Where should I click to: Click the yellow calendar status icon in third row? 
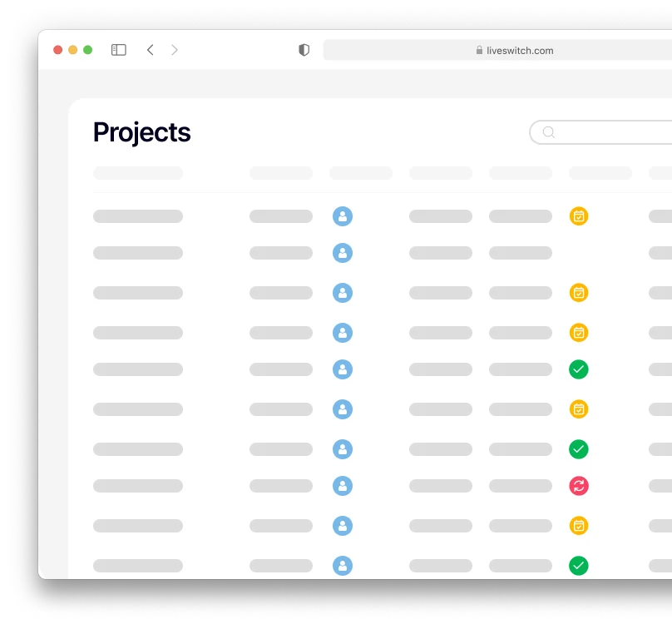(x=579, y=293)
